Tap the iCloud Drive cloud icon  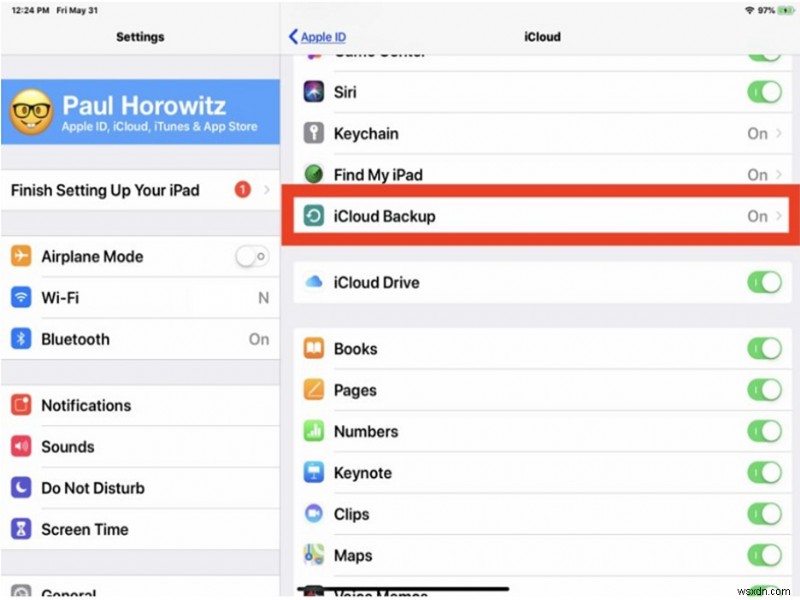(x=314, y=282)
